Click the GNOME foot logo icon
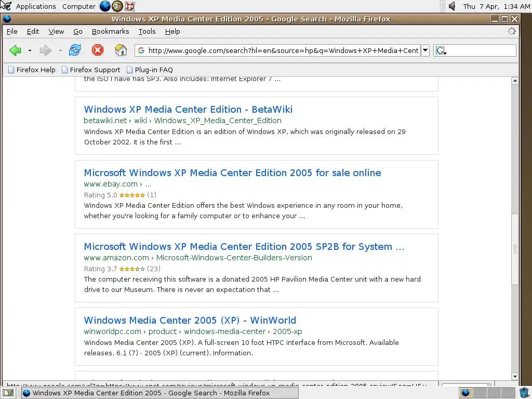532x399 pixels. [x=6, y=6]
